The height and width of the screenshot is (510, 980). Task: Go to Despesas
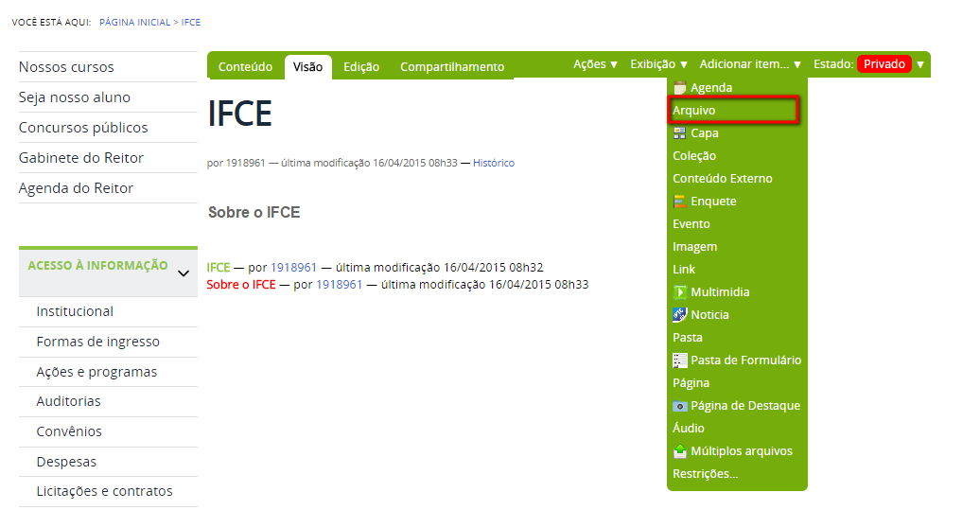coord(66,462)
